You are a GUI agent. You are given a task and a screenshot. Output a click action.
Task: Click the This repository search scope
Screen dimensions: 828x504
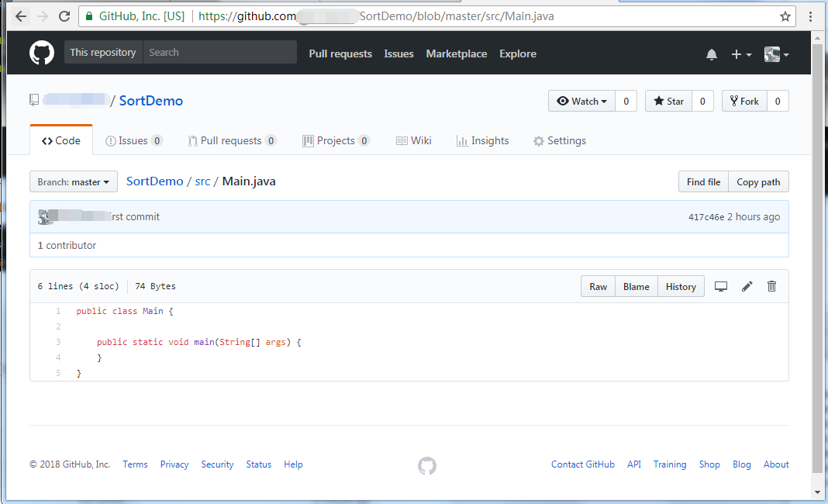click(x=103, y=52)
